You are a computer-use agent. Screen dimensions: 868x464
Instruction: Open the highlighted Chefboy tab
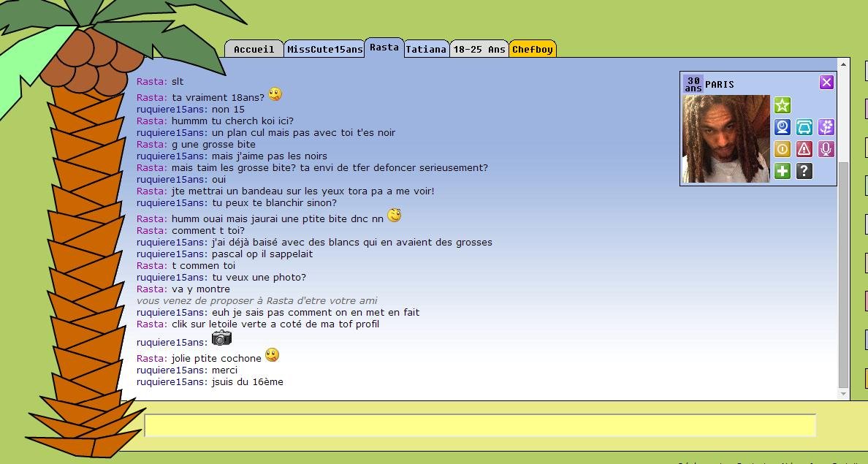tap(533, 49)
